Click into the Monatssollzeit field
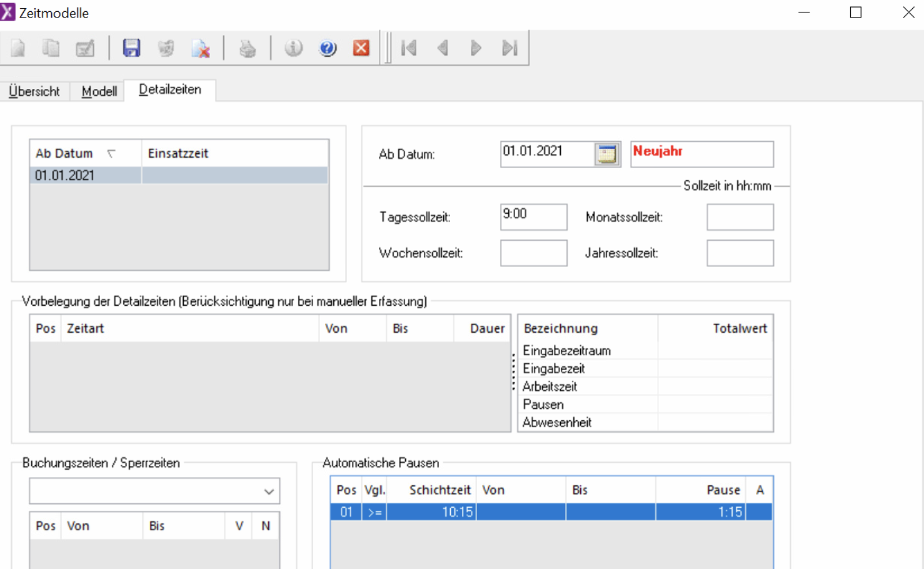 pyautogui.click(x=740, y=217)
